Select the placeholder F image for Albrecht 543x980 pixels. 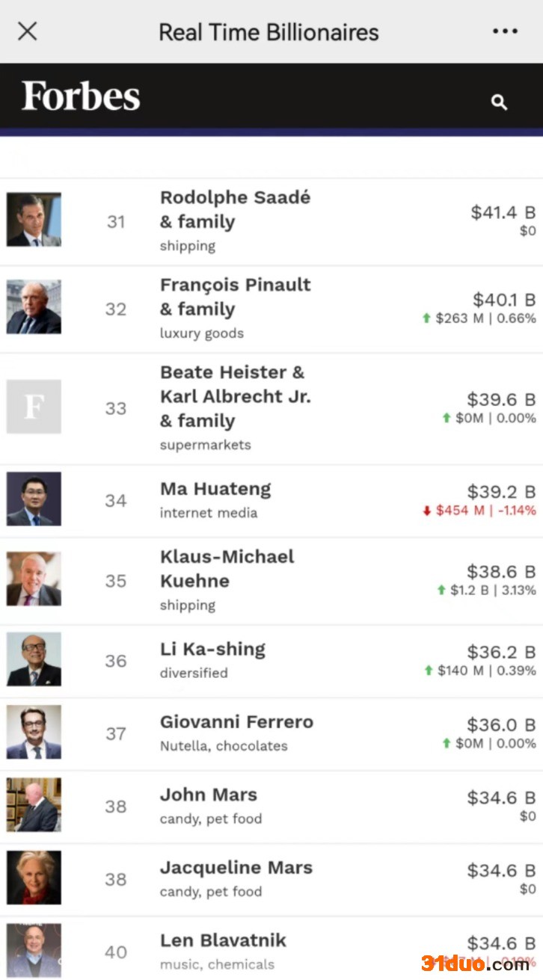[34, 407]
